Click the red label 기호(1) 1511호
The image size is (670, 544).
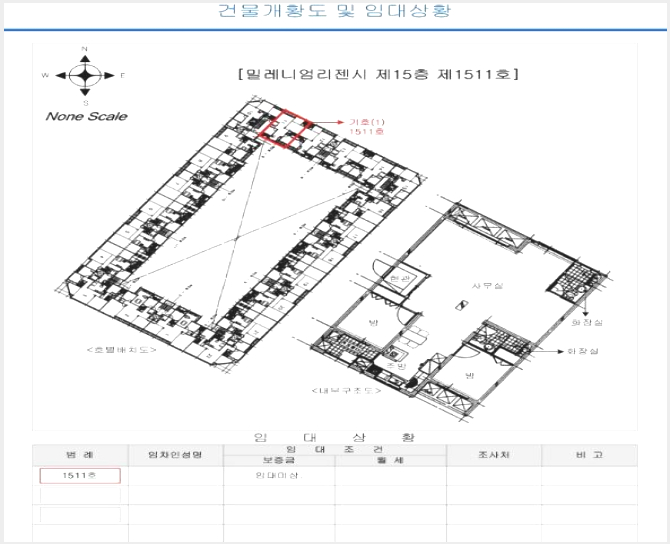click(x=367, y=127)
